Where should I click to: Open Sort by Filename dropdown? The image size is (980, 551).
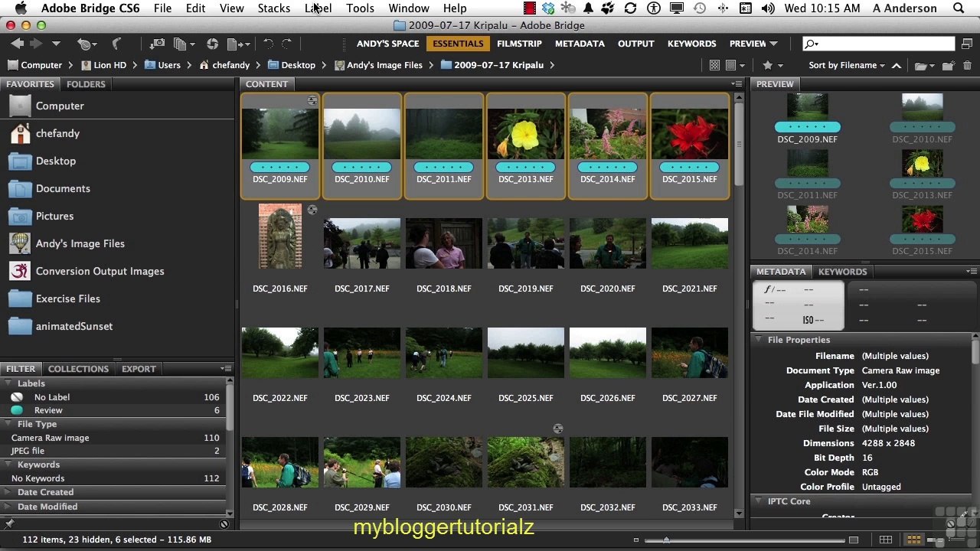click(x=847, y=65)
